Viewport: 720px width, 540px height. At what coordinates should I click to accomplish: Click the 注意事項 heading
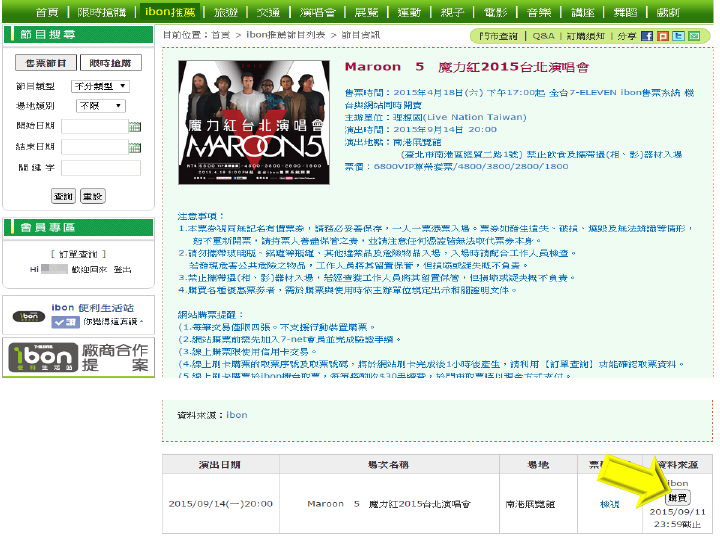tap(201, 216)
